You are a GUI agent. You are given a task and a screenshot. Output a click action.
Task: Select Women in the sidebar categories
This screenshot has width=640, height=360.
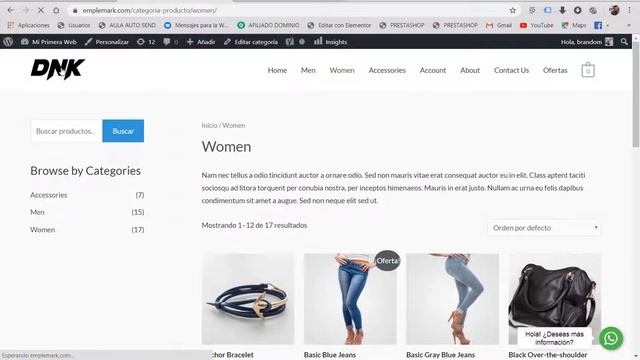pos(42,230)
